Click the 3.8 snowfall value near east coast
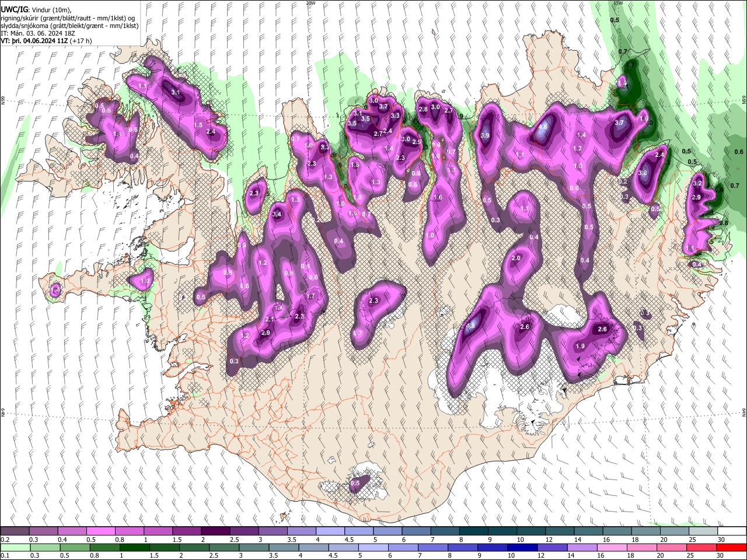This screenshot has width=747, height=560. click(643, 173)
